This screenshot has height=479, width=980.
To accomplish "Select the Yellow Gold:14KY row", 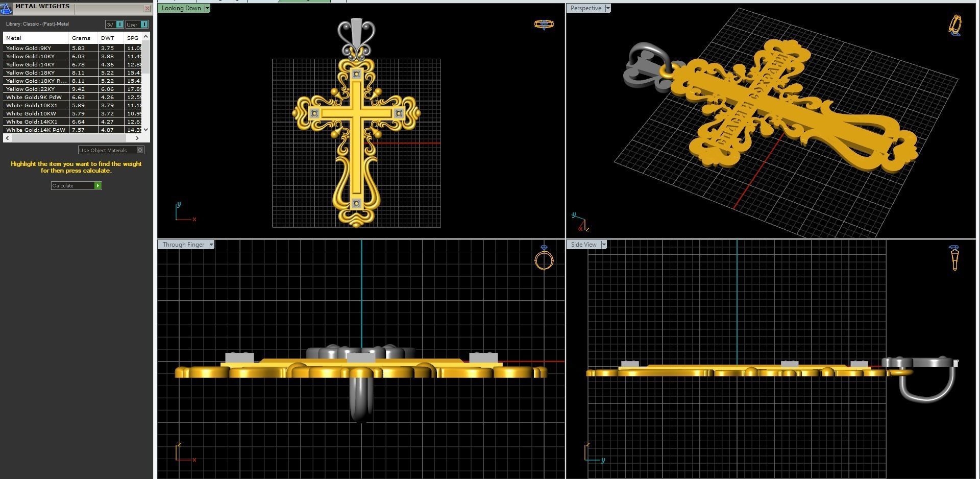I will [72, 64].
